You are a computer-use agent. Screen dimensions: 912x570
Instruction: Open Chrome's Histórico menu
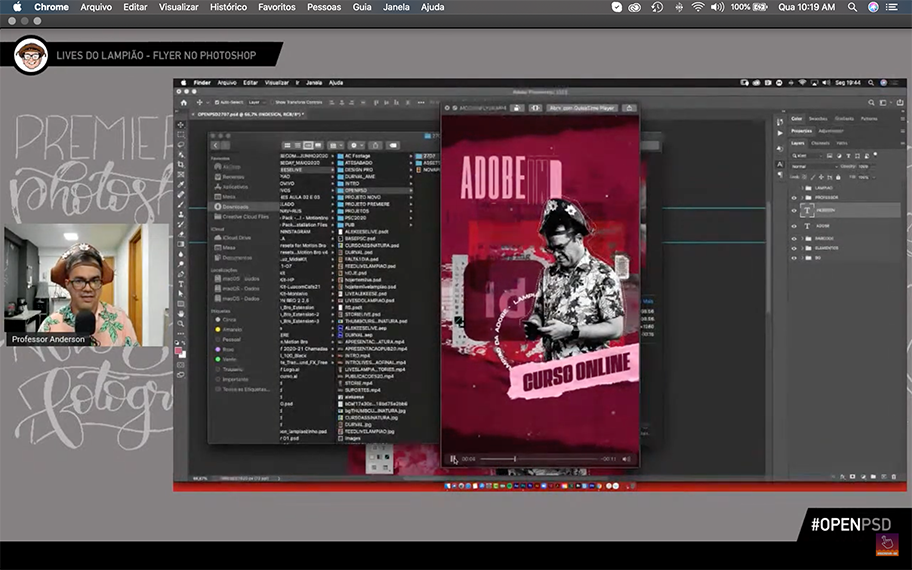pyautogui.click(x=228, y=7)
